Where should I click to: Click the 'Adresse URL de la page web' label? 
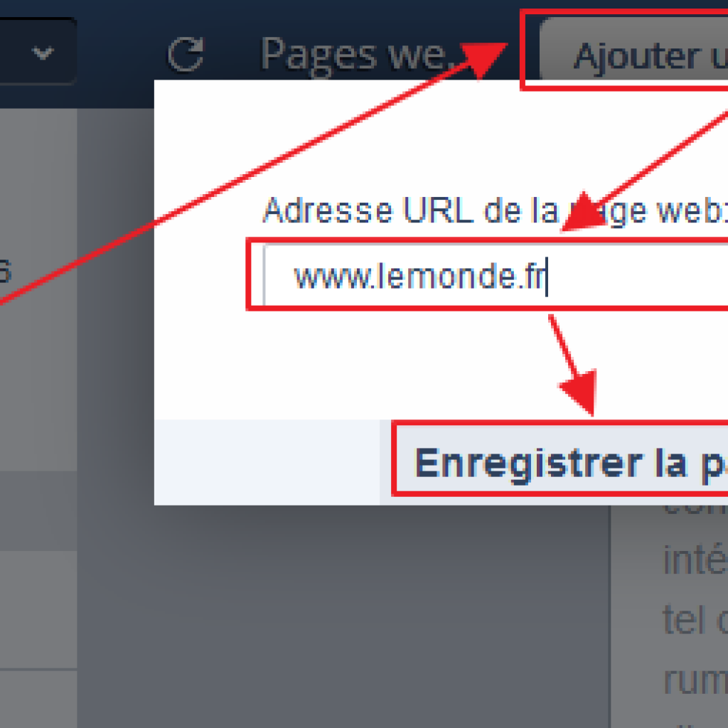click(496, 210)
